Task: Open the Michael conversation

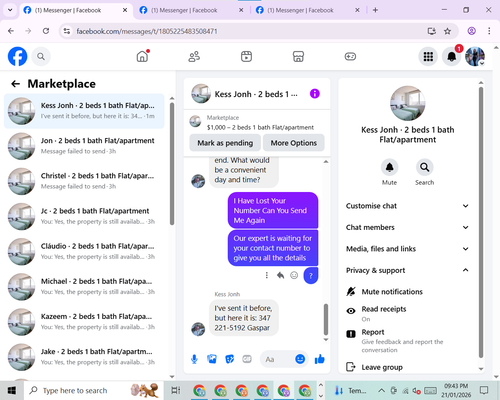Action: pyautogui.click(x=84, y=287)
